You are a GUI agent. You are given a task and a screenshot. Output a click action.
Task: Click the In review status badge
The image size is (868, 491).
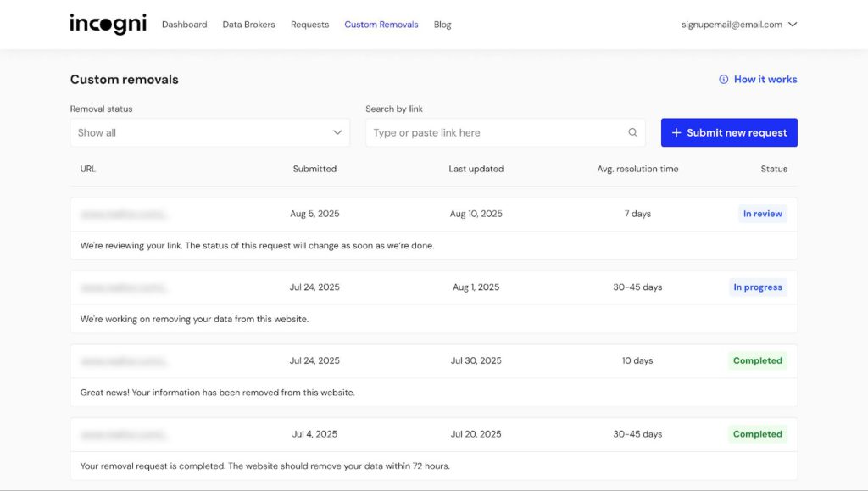[762, 214]
